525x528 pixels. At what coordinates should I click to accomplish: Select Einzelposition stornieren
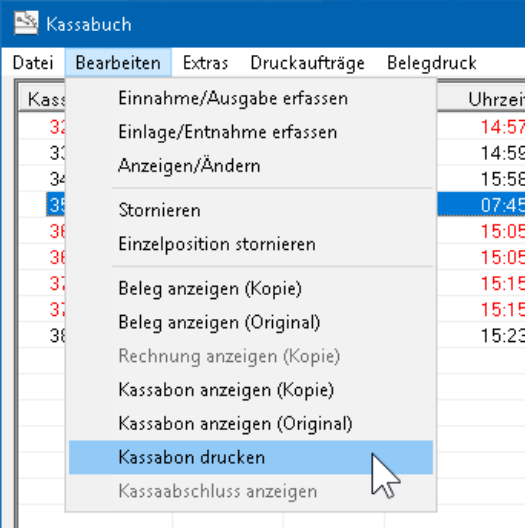coord(251,244)
